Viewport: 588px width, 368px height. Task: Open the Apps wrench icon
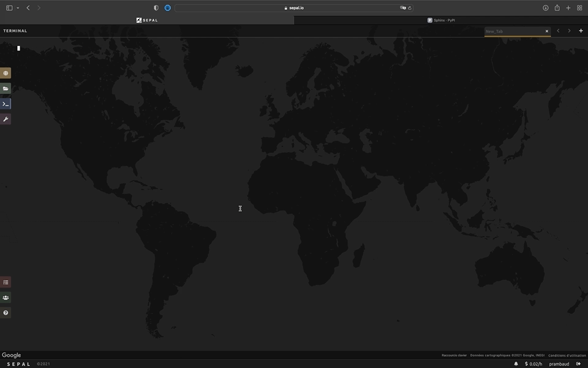tap(6, 119)
